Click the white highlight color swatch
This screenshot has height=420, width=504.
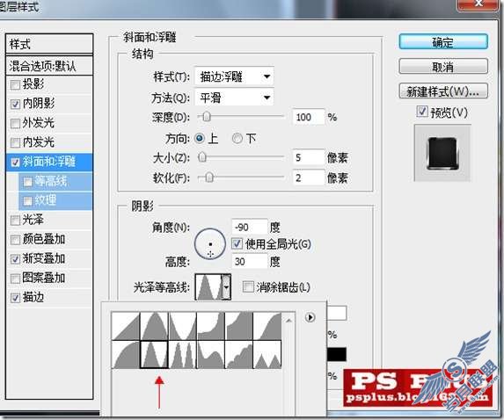[x=337, y=313]
